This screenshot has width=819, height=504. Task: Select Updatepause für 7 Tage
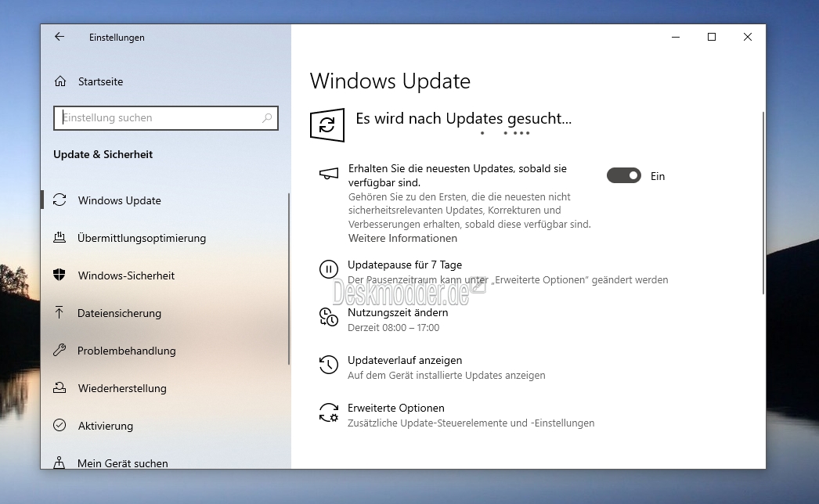405,265
